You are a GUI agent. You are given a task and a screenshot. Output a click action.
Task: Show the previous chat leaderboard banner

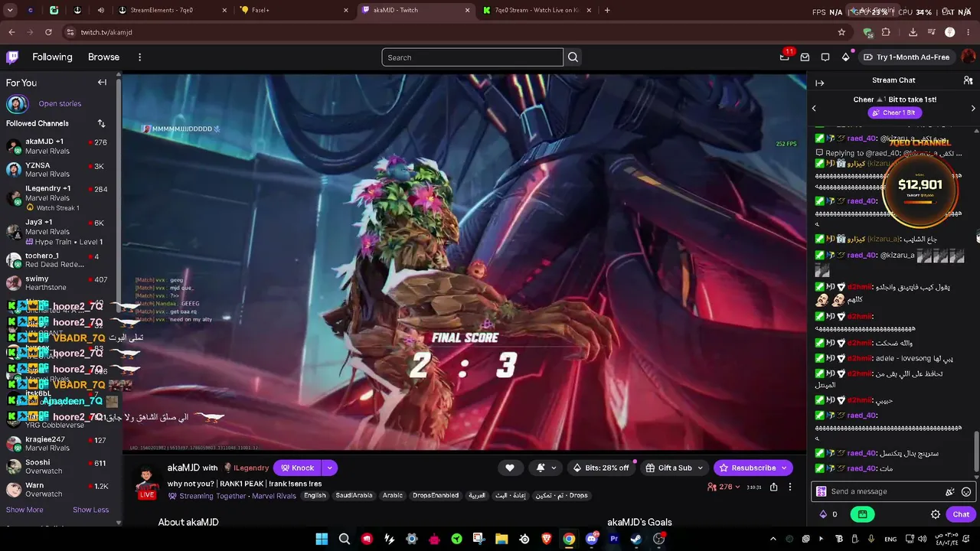(x=814, y=109)
